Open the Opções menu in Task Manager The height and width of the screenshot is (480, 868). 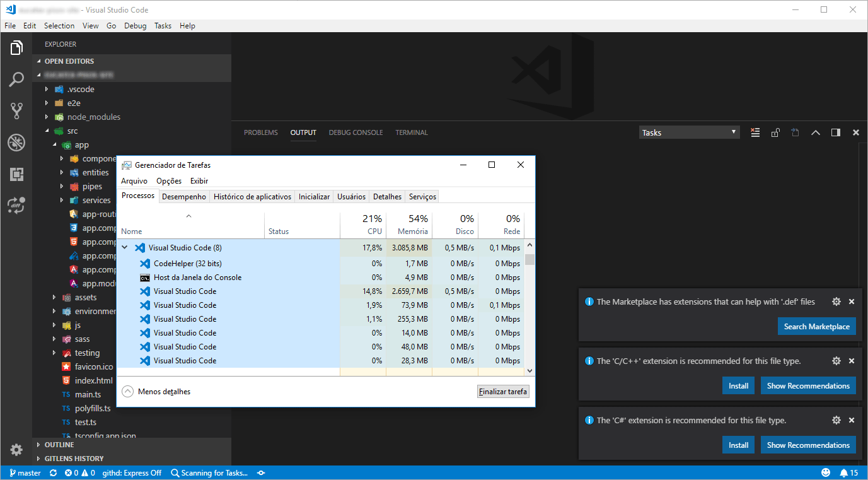tap(169, 181)
